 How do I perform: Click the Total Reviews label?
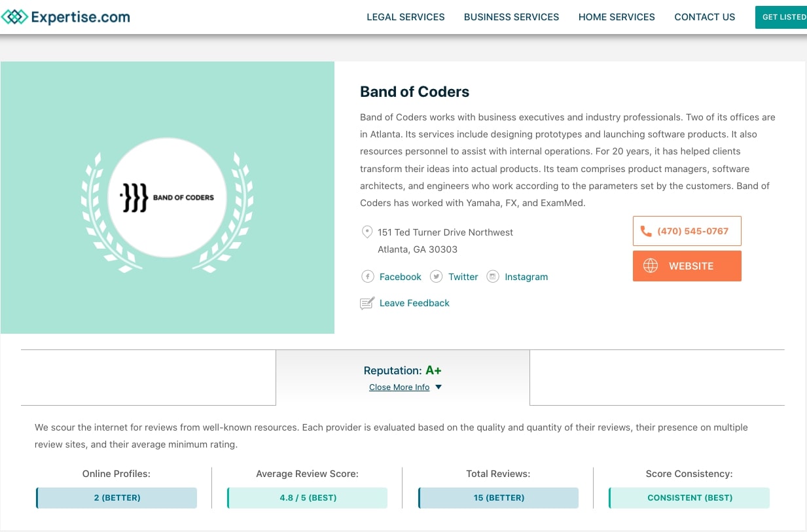click(x=498, y=474)
